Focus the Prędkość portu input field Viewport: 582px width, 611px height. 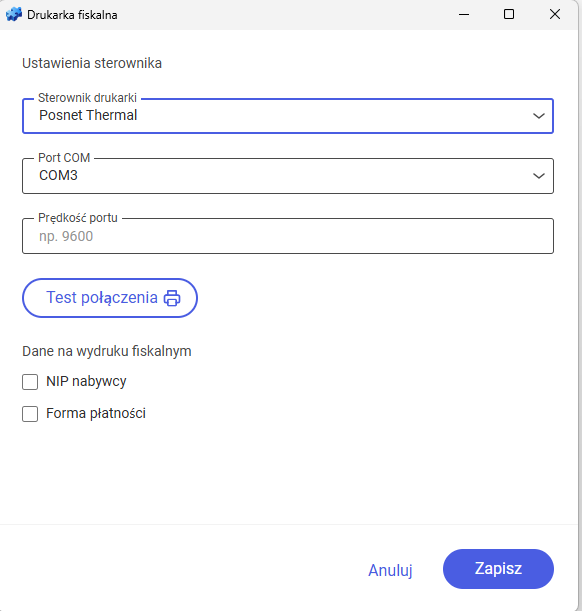(288, 236)
